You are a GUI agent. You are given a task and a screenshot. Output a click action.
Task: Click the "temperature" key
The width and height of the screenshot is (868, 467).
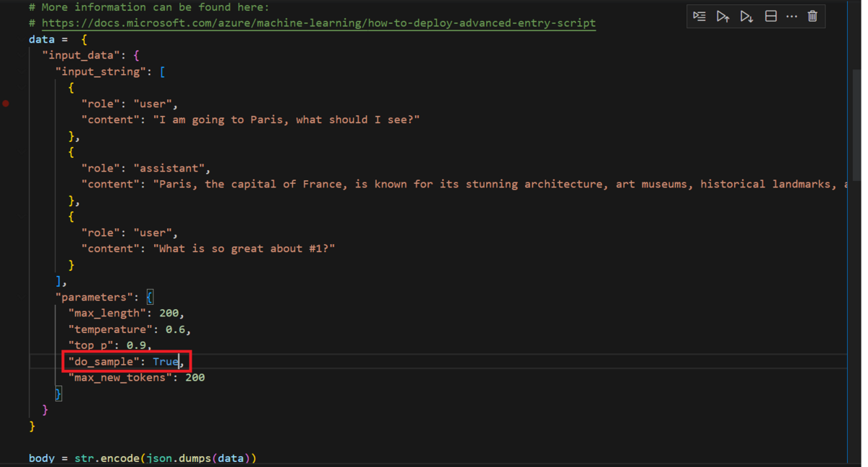[111, 329]
